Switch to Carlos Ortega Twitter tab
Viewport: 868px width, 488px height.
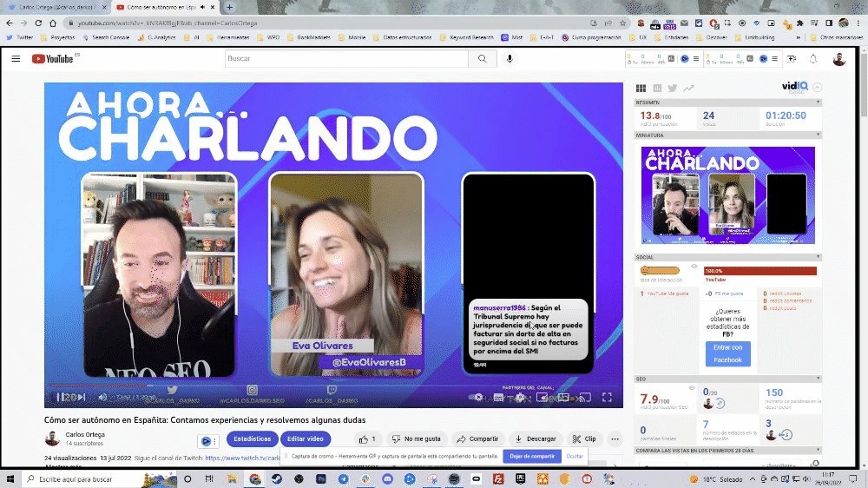point(56,7)
